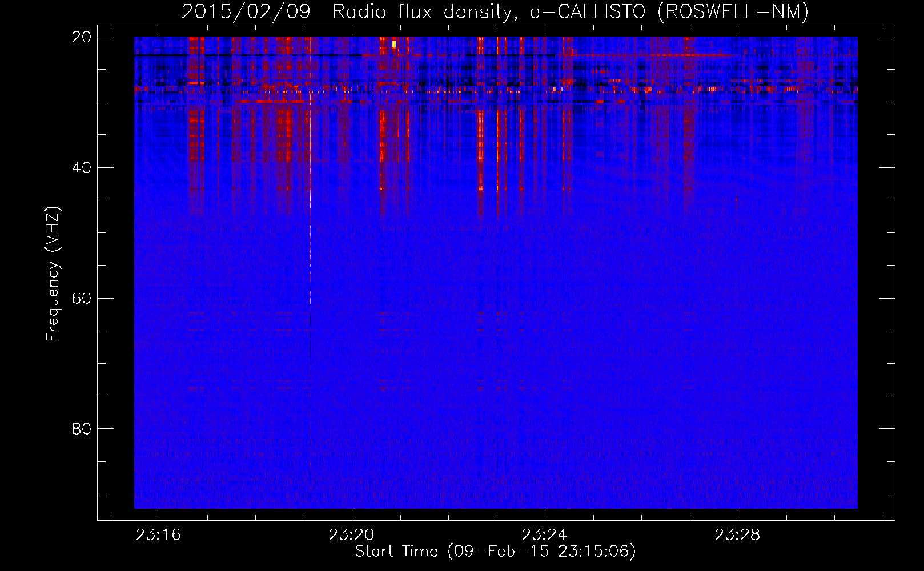
Task: Click the '20' frequency tick label
Action: tap(82, 37)
